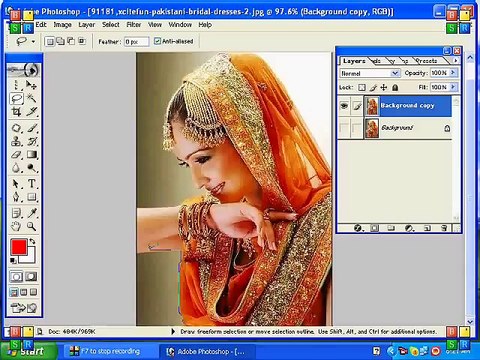480x360 pixels.
Task: Select the Zoom tool
Action: pos(32,226)
